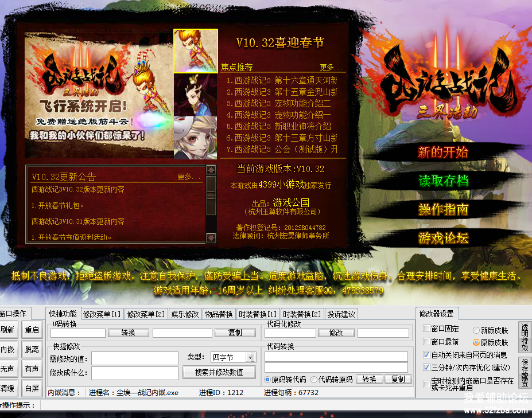Switch to 修改菜单[1] tab

[102, 314]
